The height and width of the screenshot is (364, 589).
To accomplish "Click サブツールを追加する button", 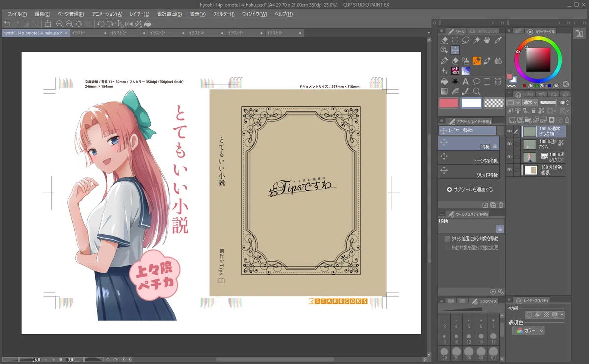I will coord(470,189).
